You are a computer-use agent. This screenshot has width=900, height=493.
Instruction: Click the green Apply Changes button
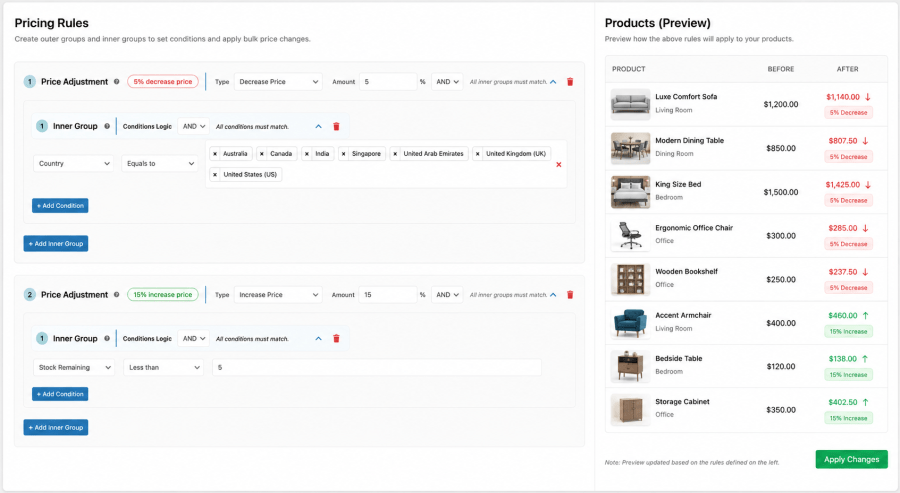pos(852,459)
